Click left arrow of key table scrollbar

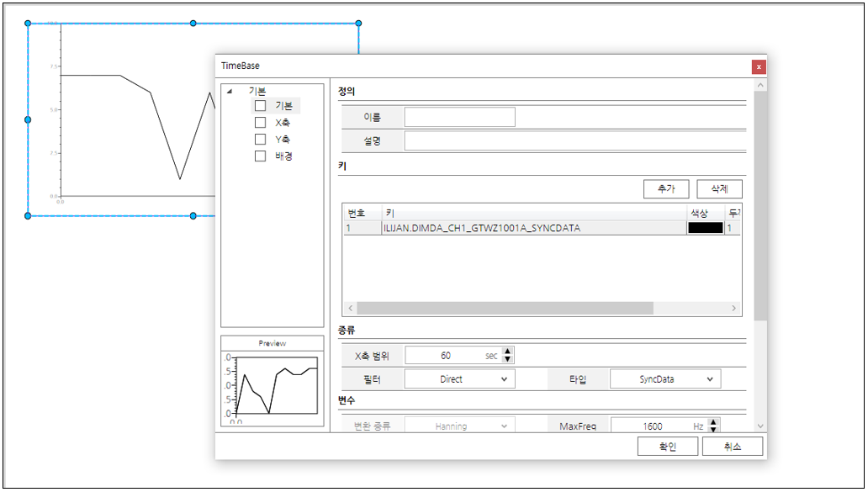coord(351,309)
